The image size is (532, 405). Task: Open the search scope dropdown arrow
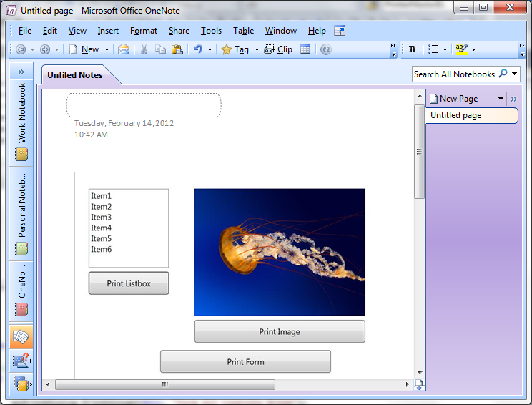click(x=515, y=74)
